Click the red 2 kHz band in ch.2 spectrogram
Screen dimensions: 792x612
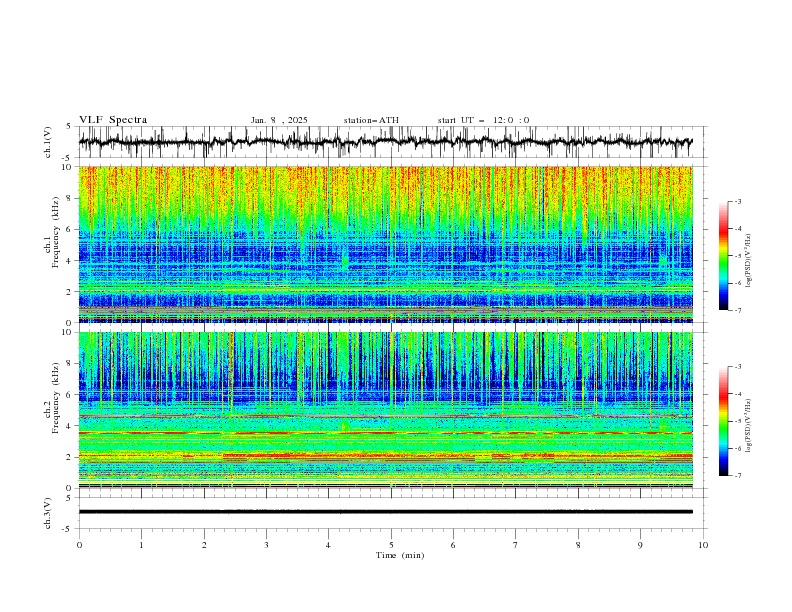(x=385, y=455)
